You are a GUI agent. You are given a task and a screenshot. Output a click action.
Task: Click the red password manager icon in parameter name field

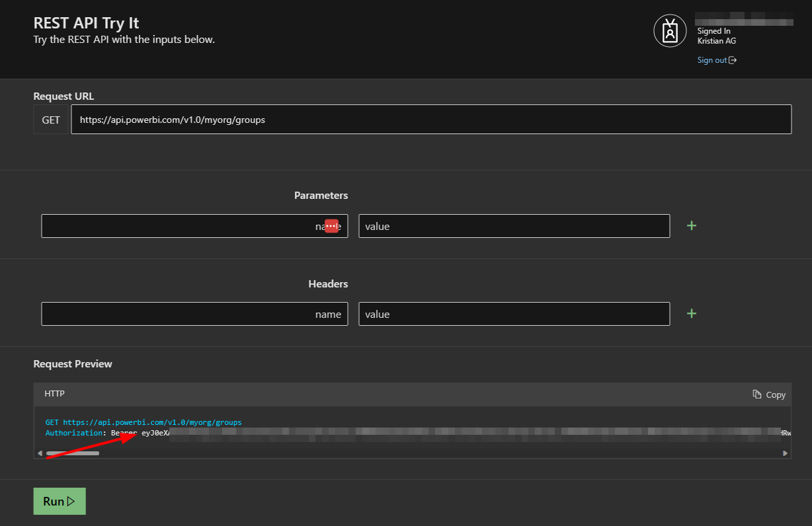(x=332, y=225)
